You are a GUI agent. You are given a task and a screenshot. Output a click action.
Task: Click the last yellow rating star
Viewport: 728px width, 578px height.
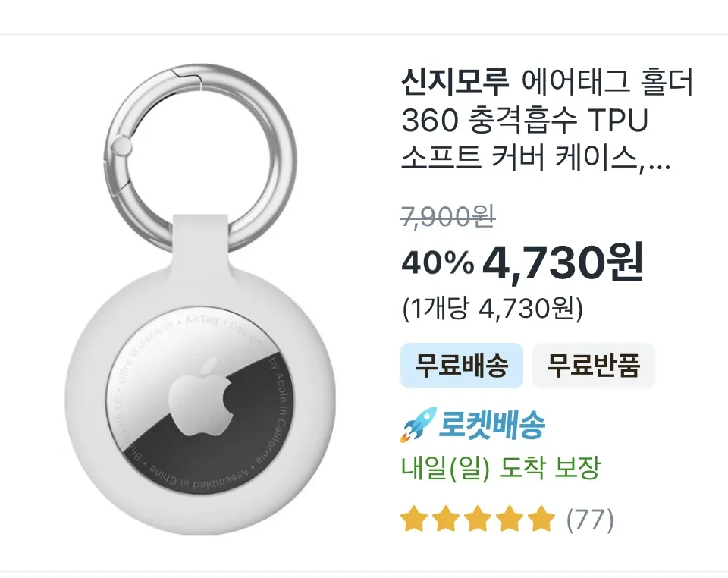coord(541,520)
